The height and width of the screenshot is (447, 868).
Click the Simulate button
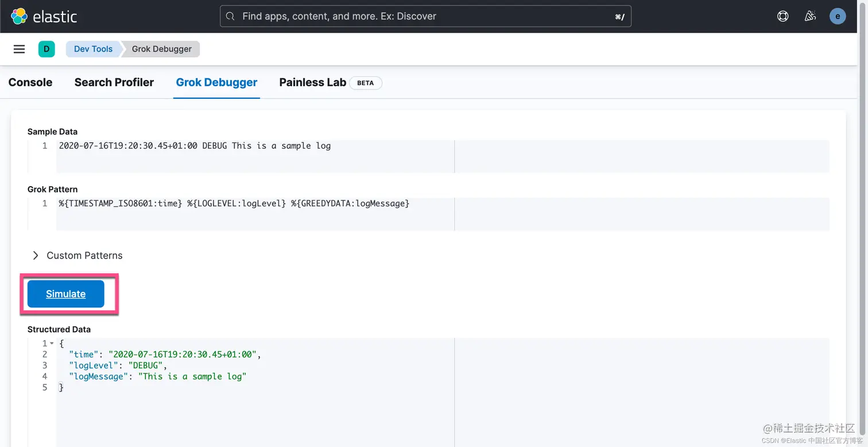tap(66, 294)
